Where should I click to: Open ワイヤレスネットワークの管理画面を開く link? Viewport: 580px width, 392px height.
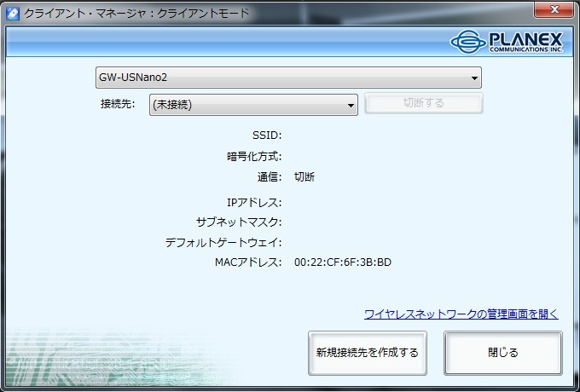(461, 314)
